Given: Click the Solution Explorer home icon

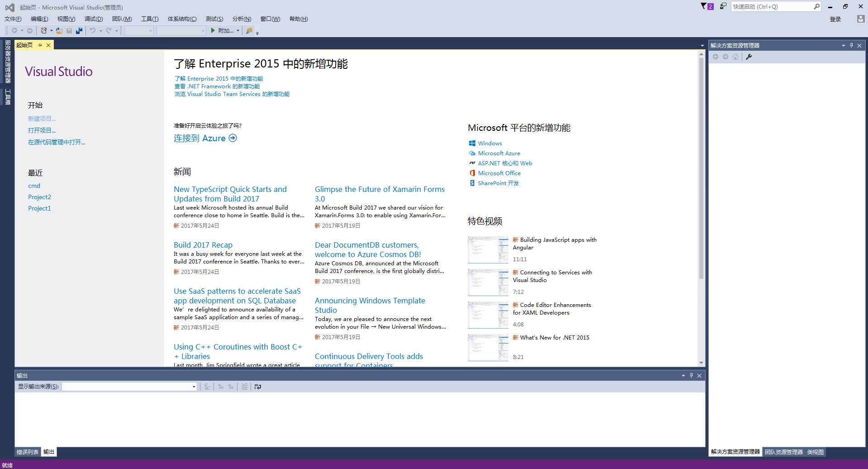Looking at the screenshot, I should (735, 57).
